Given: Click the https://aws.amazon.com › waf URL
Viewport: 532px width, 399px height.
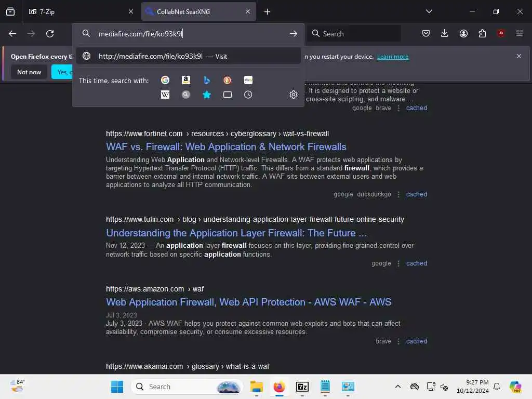Looking at the screenshot, I should point(155,289).
